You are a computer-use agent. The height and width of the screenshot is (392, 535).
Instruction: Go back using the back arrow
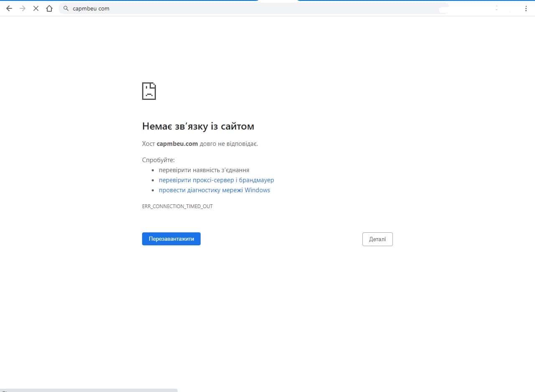point(9,8)
